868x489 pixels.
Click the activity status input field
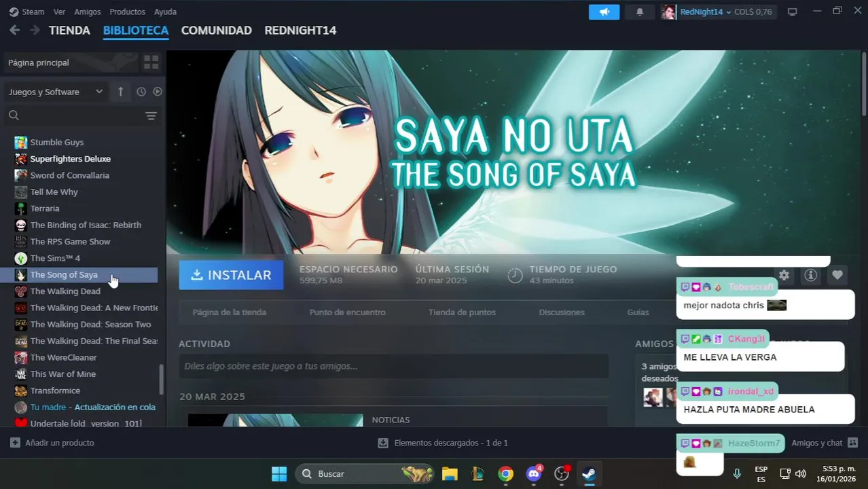(394, 366)
